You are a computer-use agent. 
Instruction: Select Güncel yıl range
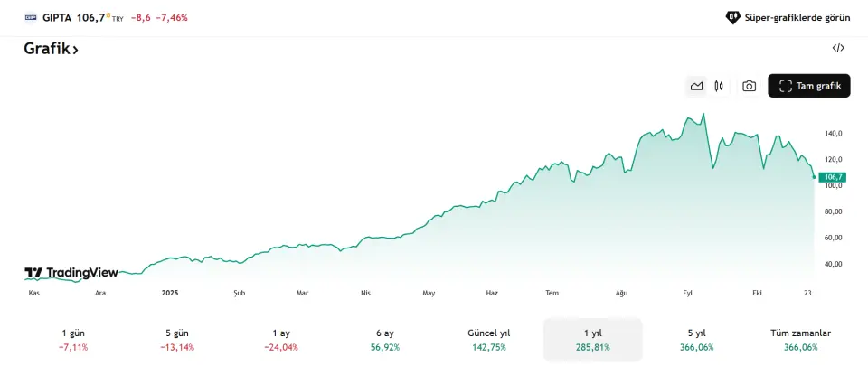[x=489, y=339]
